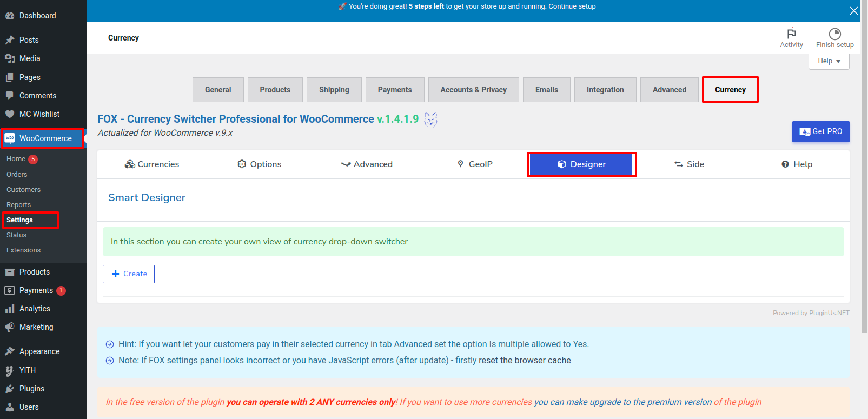Click the Analytics bar chart icon
868x419 pixels.
[10, 309]
